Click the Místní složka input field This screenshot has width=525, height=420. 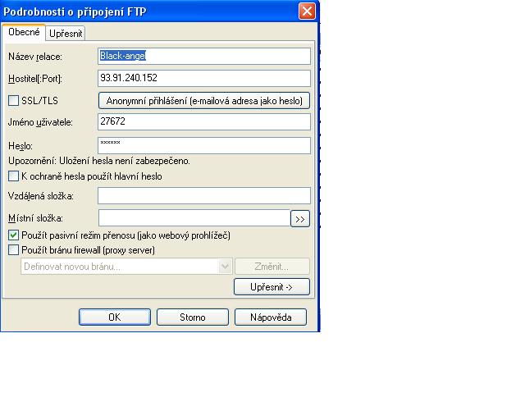[194, 218]
